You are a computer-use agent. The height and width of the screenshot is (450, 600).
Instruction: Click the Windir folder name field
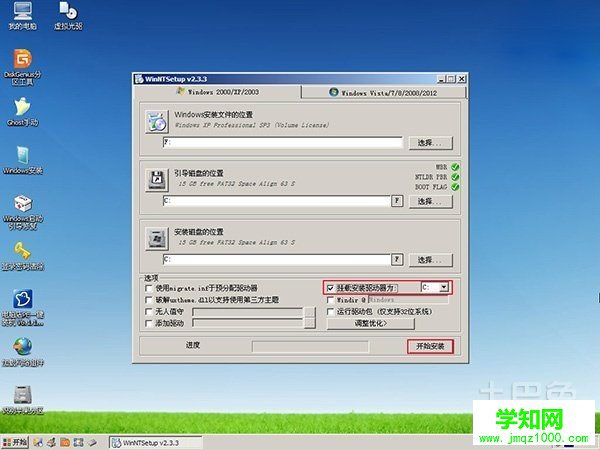[x=408, y=300]
